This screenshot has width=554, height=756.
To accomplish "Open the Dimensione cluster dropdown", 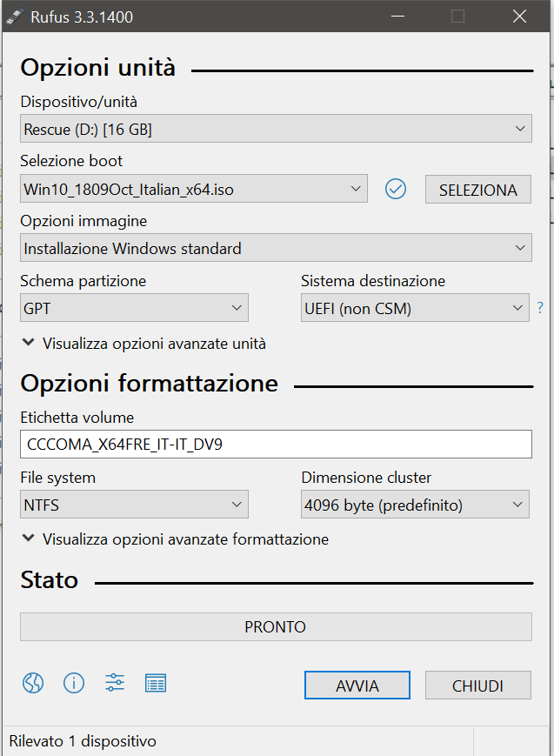I will (x=414, y=505).
